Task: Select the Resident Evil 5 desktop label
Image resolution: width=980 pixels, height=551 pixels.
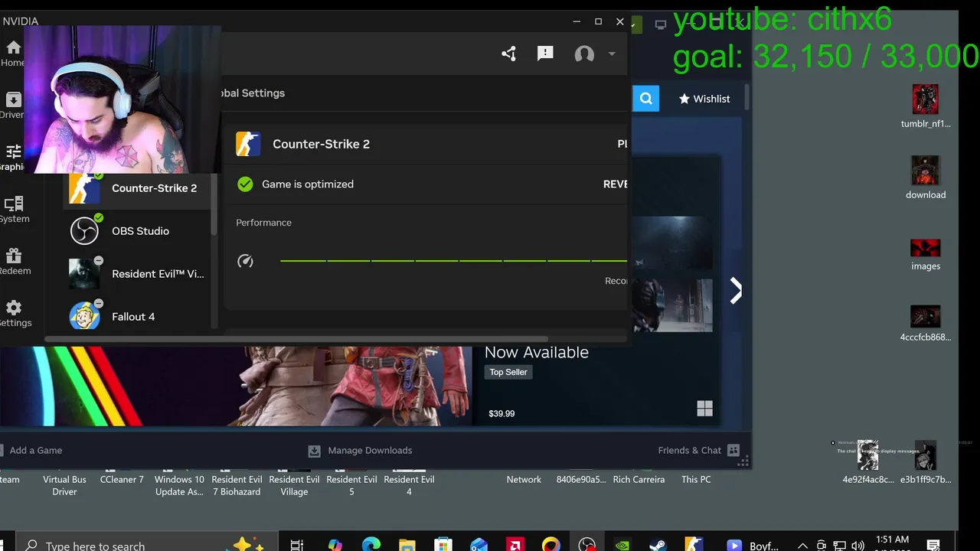Action: [351, 485]
